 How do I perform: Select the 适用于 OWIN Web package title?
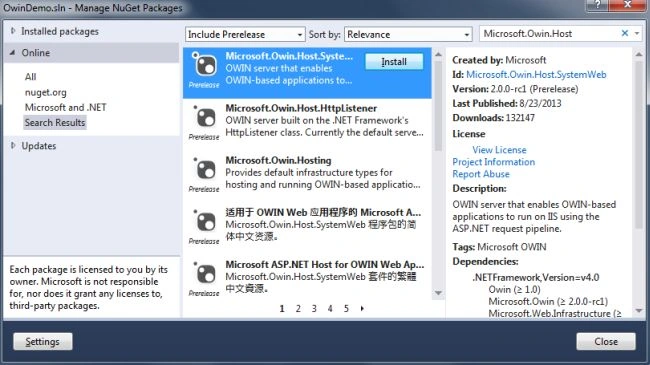tap(323, 212)
